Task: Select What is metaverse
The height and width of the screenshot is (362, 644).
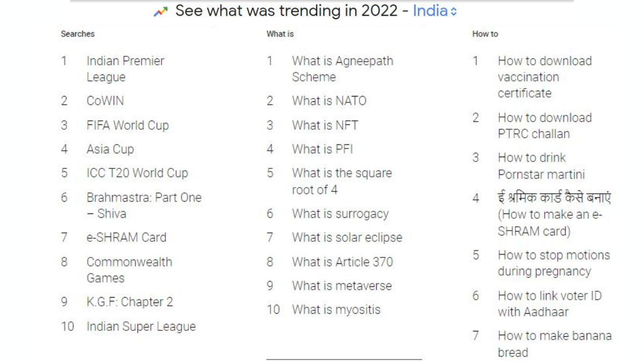Action: click(x=341, y=286)
